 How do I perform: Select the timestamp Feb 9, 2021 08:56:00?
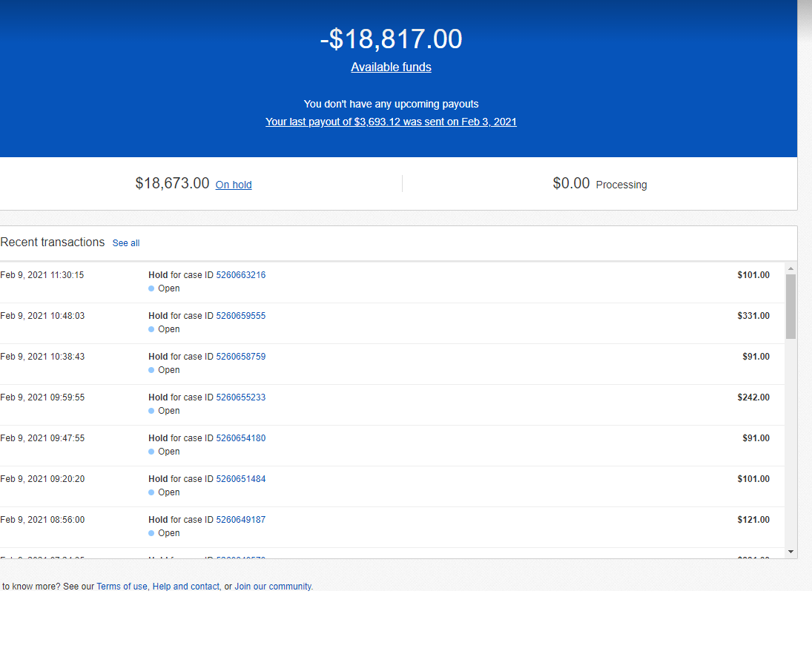(42, 520)
